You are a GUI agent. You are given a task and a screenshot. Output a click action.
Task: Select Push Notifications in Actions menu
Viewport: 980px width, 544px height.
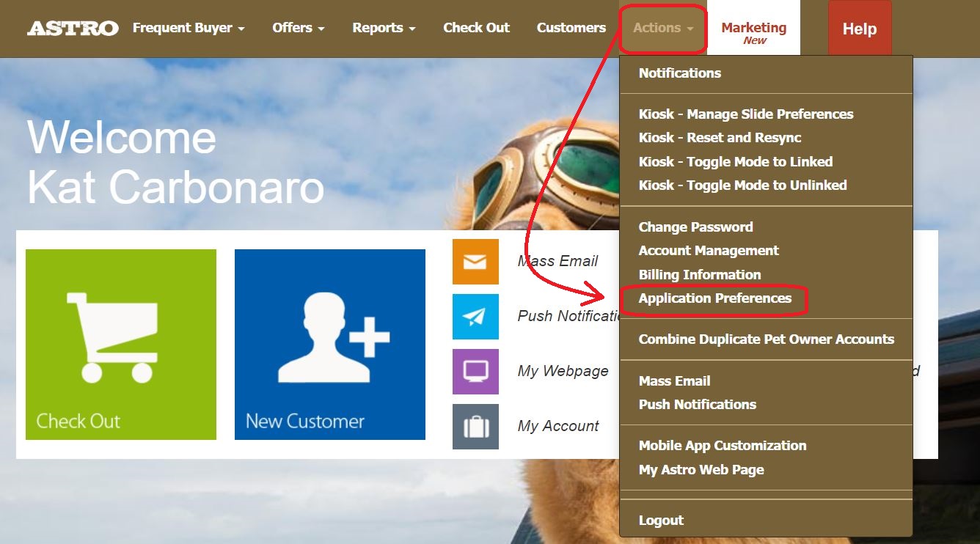[x=698, y=405]
